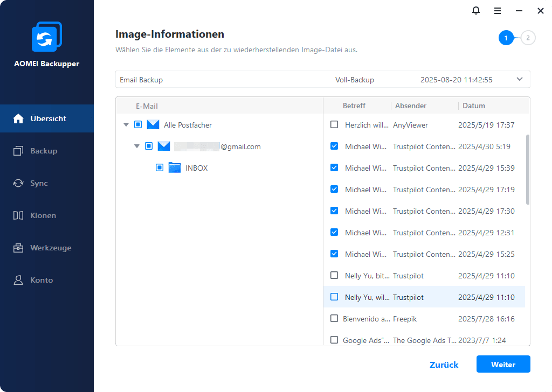Uncheck the Michael Wi... email from 17:30
552x392 pixels.
334,211
